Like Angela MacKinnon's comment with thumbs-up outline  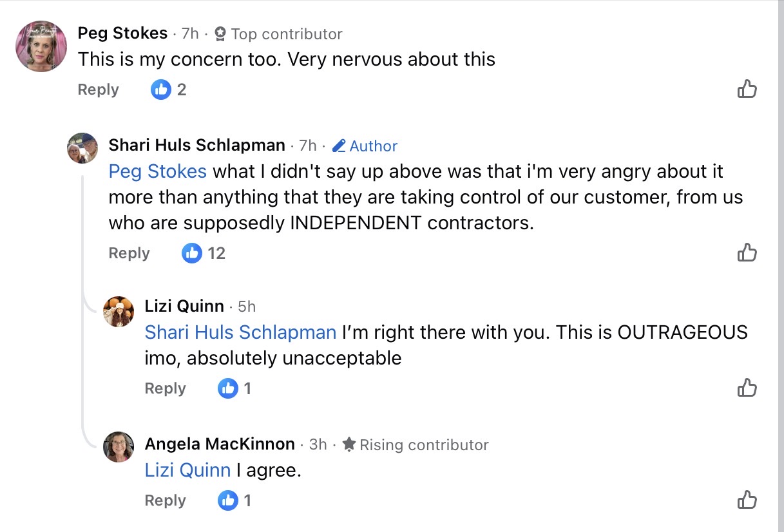[x=747, y=500]
